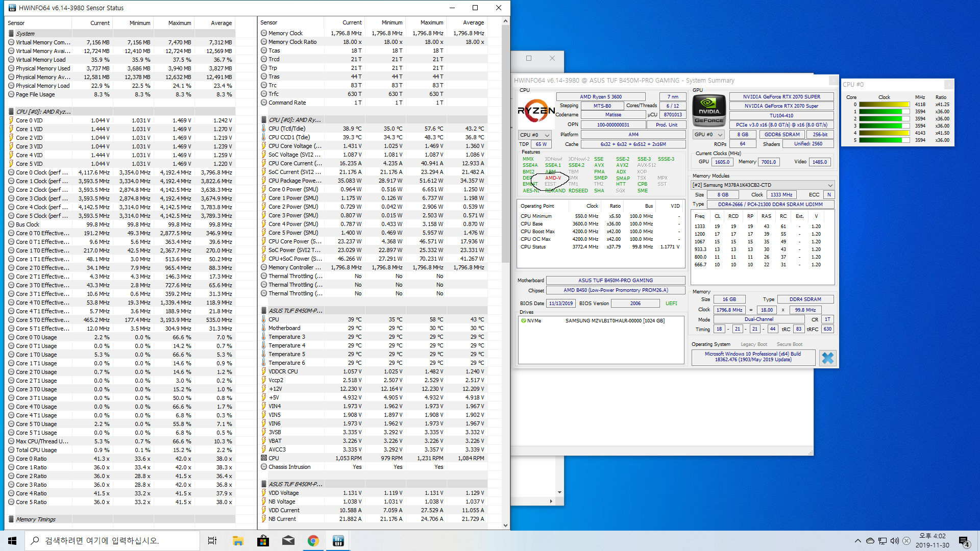Click the Core 0 clock bar in CPU #0 window
Image resolution: width=980 pixels, height=551 pixels.
tap(884, 105)
